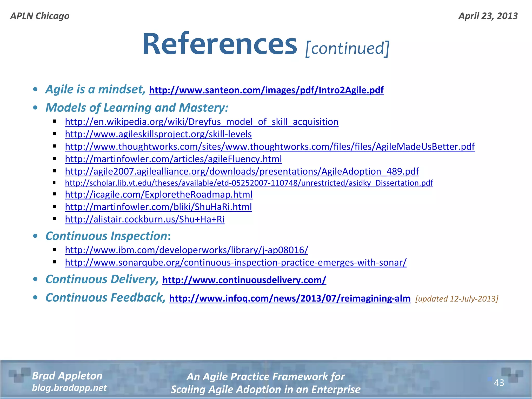Open ibm developerworks j-ap08016 link
Screen dimensions: 532x399
coord(186,250)
